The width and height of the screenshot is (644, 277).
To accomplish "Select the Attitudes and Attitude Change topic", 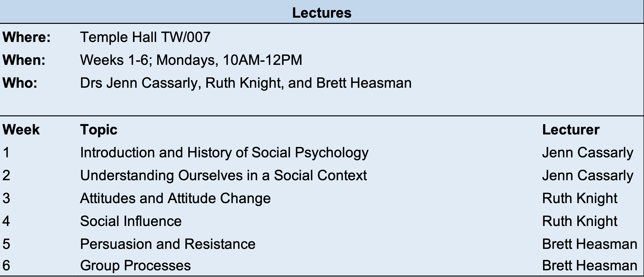I will coord(175,198).
